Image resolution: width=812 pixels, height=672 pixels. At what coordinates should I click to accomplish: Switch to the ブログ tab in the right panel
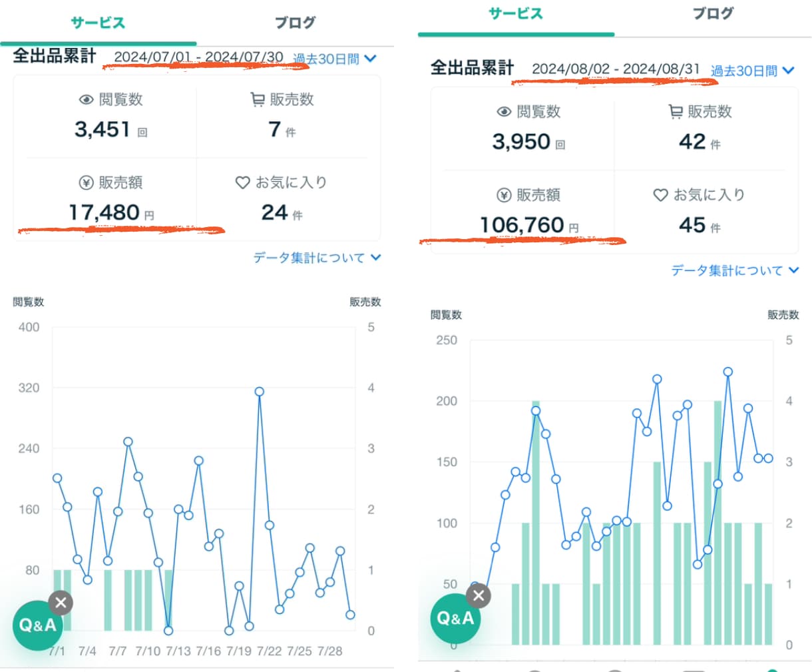coord(713,13)
